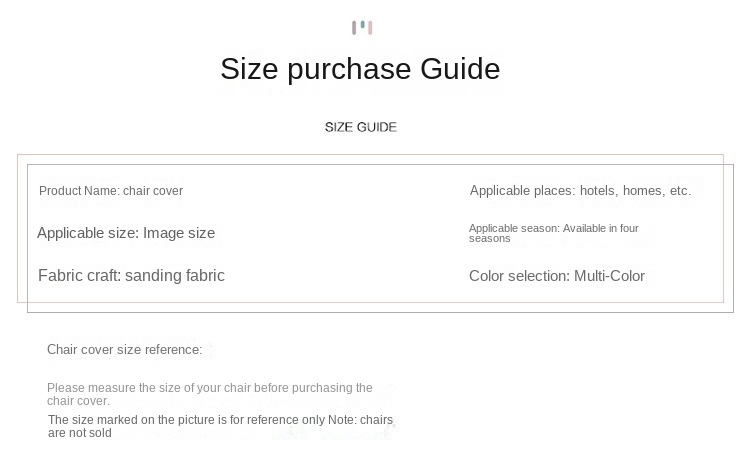Select the 'SIZE GUIDE' subheading text
This screenshot has height=460, width=750.
[x=361, y=127]
